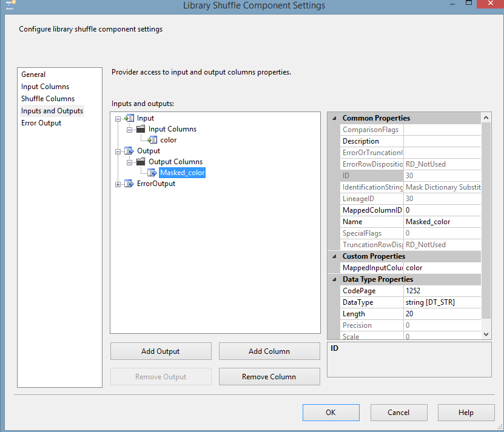Collapse the Output Columns folder
Image resolution: width=504 pixels, height=432 pixels.
pyautogui.click(x=129, y=162)
